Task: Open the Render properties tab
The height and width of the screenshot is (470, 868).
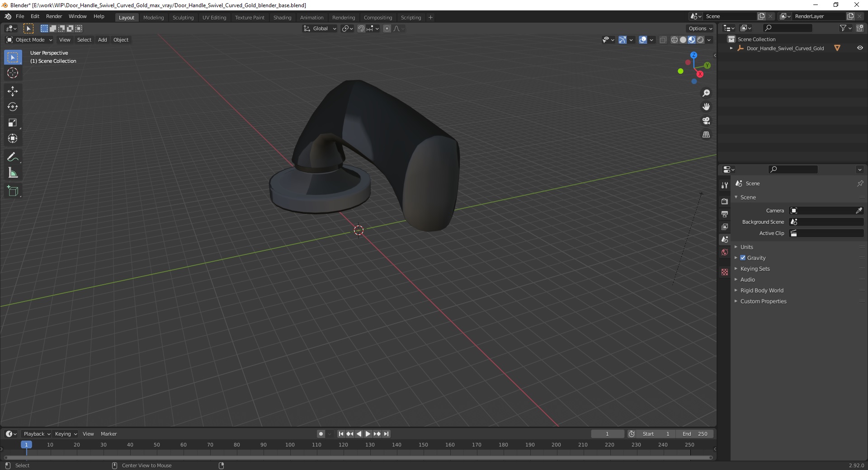Action: (725, 201)
